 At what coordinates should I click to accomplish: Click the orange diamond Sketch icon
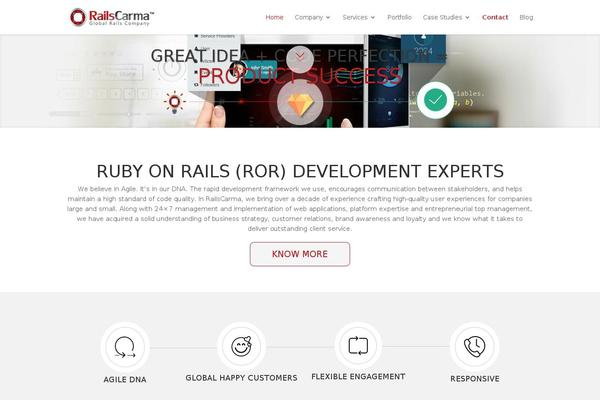[x=300, y=103]
